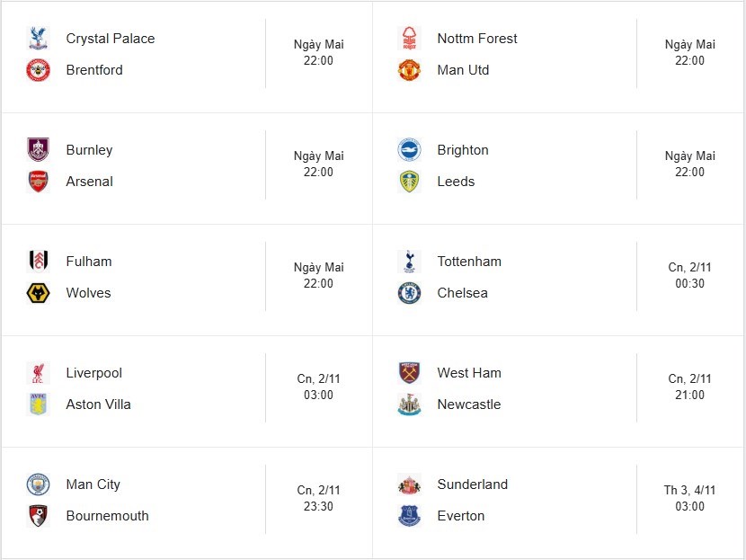746x560 pixels.
Task: Click the Leeds United crest
Action: 409,182
